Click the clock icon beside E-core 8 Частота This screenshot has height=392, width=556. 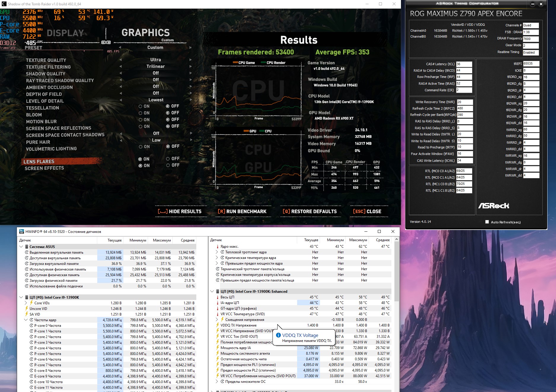coord(31,370)
